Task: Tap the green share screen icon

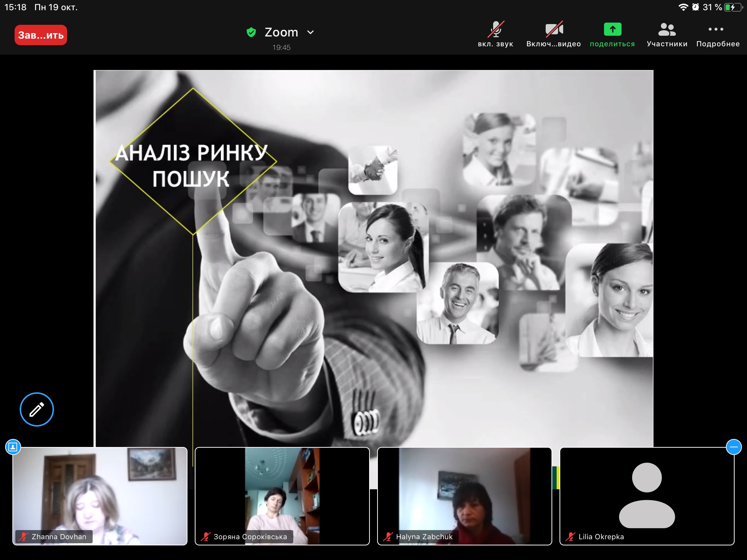Action: [x=612, y=29]
